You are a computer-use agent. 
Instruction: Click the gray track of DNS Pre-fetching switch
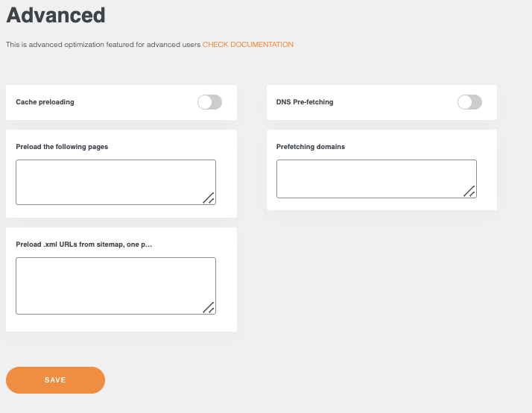pos(476,102)
